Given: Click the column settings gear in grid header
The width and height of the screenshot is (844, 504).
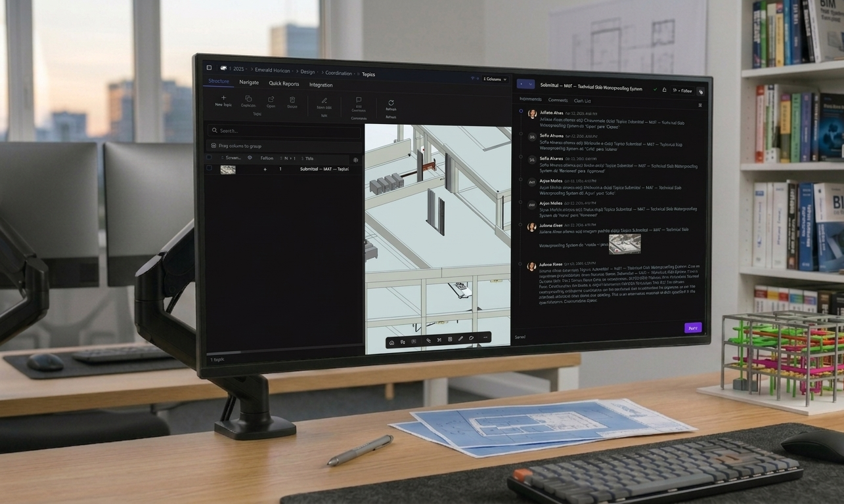Looking at the screenshot, I should pyautogui.click(x=355, y=159).
